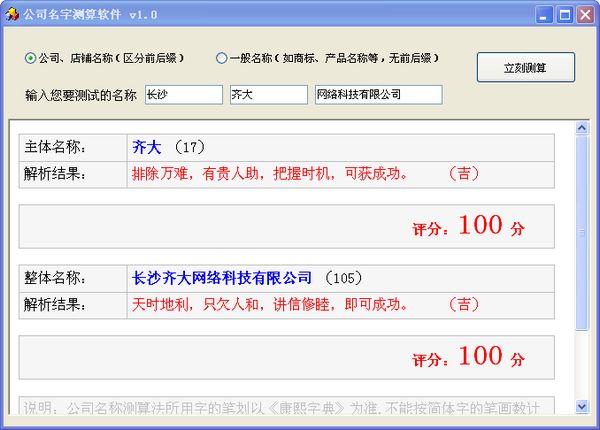Minimize the 公司名字测算软件 window
This screenshot has height=430, width=600.
pos(543,15)
